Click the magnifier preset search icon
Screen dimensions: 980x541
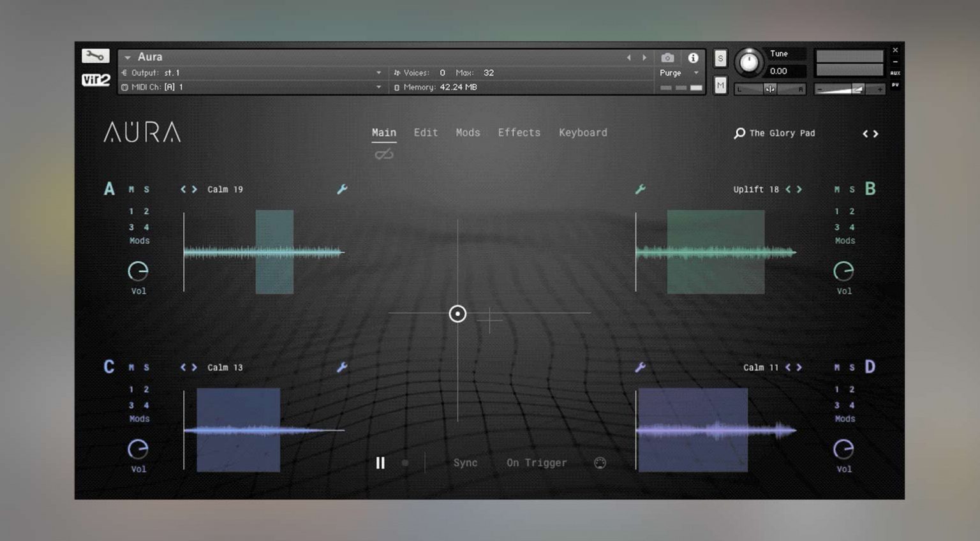click(x=739, y=133)
